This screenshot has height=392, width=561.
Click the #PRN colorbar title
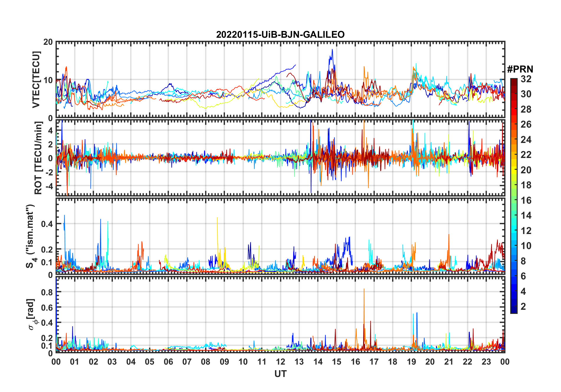pyautogui.click(x=520, y=69)
